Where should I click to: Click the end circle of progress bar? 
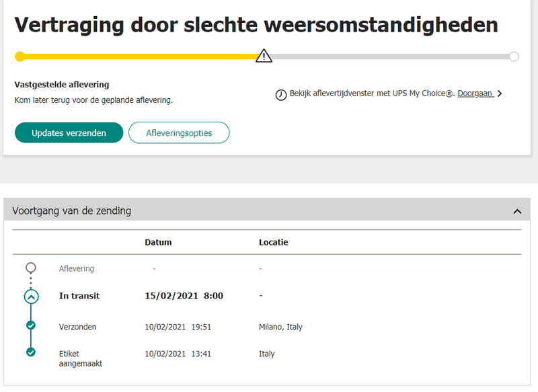tap(514, 56)
